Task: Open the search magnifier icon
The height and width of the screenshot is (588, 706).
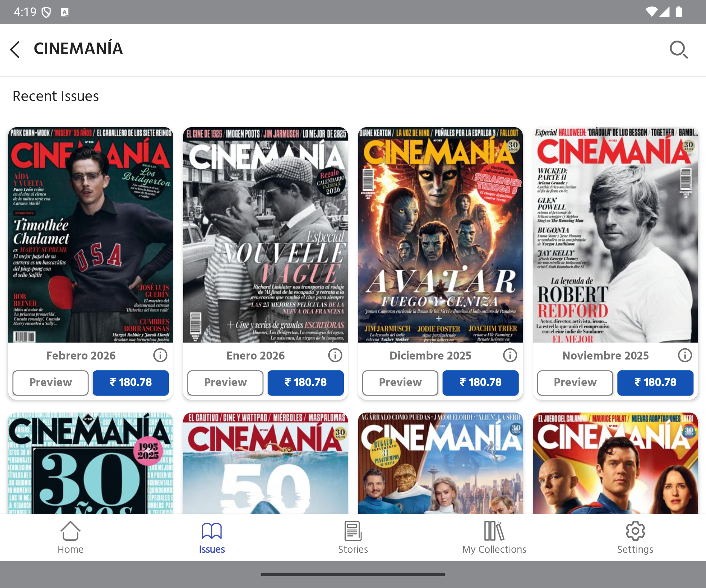Action: [x=678, y=50]
